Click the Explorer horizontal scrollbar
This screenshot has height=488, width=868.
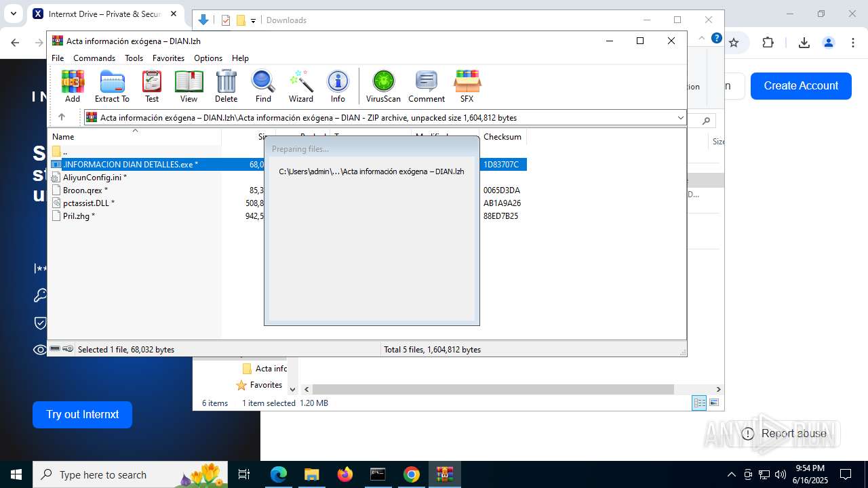pos(493,390)
